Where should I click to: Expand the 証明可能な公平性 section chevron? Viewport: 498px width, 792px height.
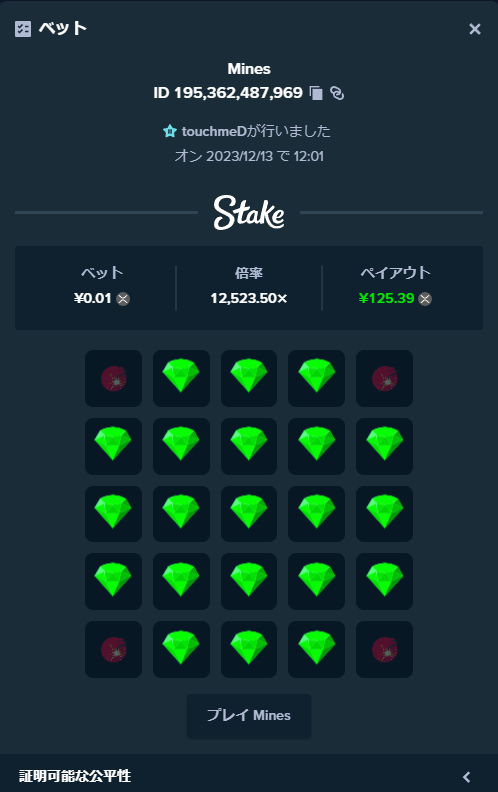click(467, 776)
